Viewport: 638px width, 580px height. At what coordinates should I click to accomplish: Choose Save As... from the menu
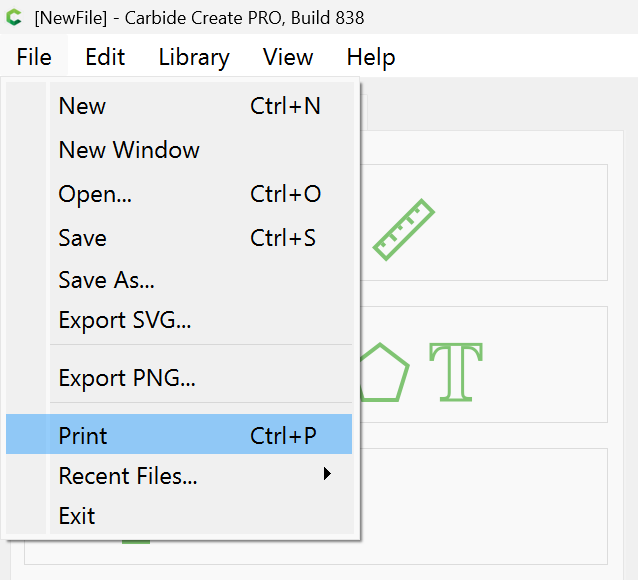pos(106,281)
